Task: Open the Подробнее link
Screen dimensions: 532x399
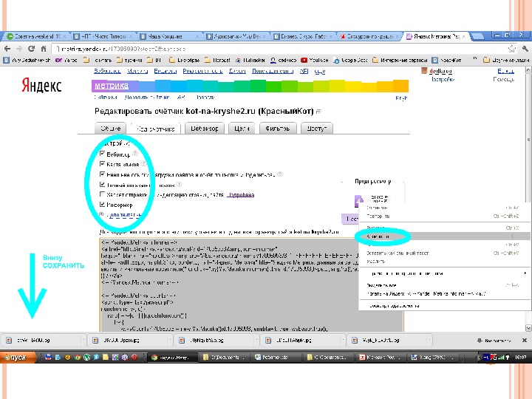Action: pos(241,195)
